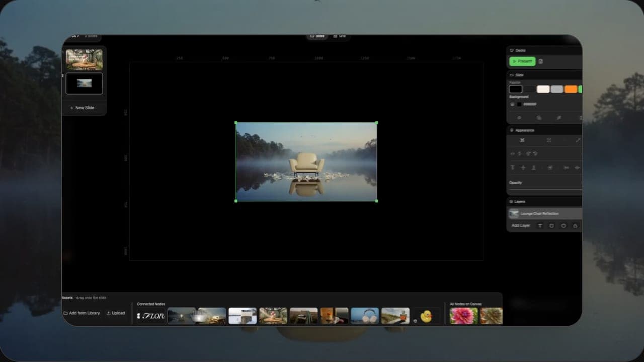Add a triangle shape layer

[x=575, y=226]
